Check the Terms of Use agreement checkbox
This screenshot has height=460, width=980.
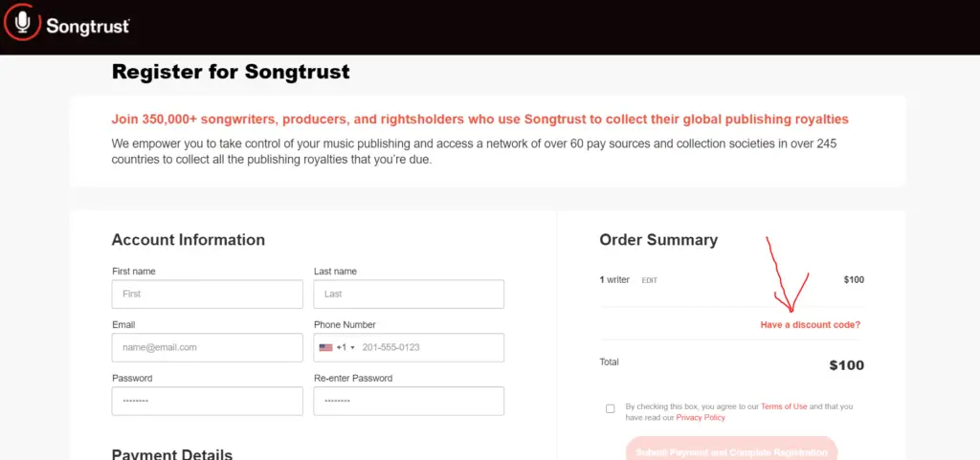pos(610,408)
